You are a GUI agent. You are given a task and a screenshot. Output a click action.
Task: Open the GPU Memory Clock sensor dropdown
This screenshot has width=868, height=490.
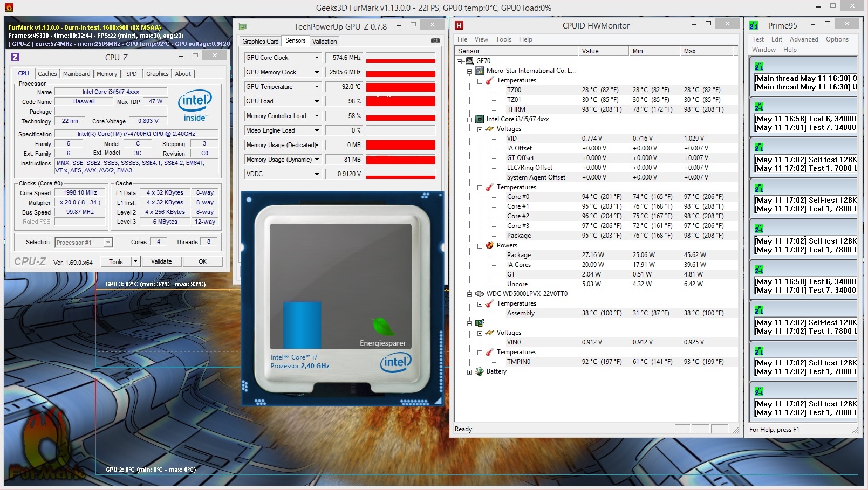[317, 72]
